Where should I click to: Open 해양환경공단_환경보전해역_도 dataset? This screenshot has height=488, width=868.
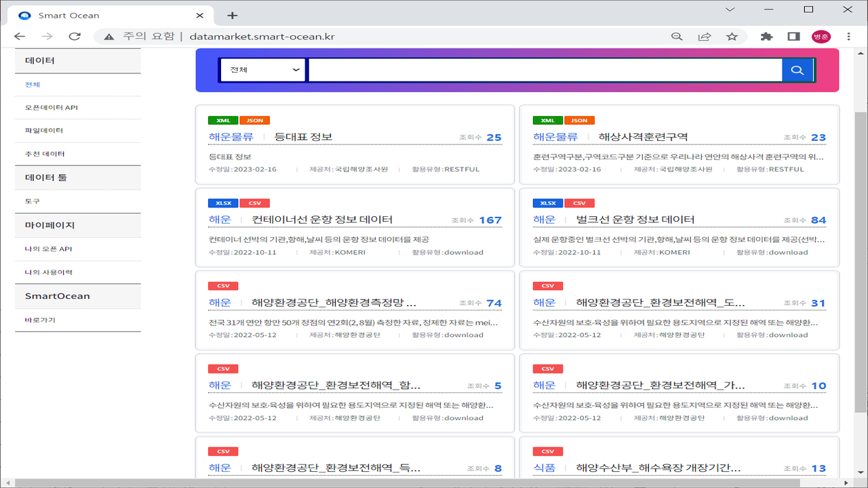tap(660, 302)
